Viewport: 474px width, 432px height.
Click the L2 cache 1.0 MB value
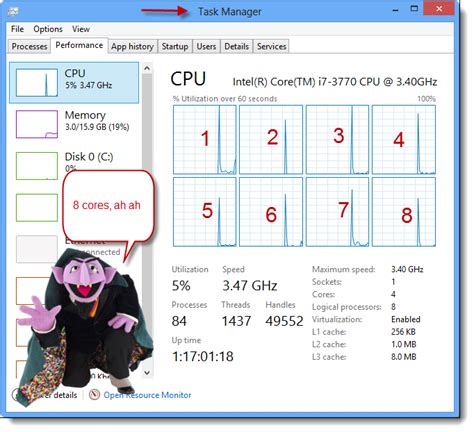404,344
